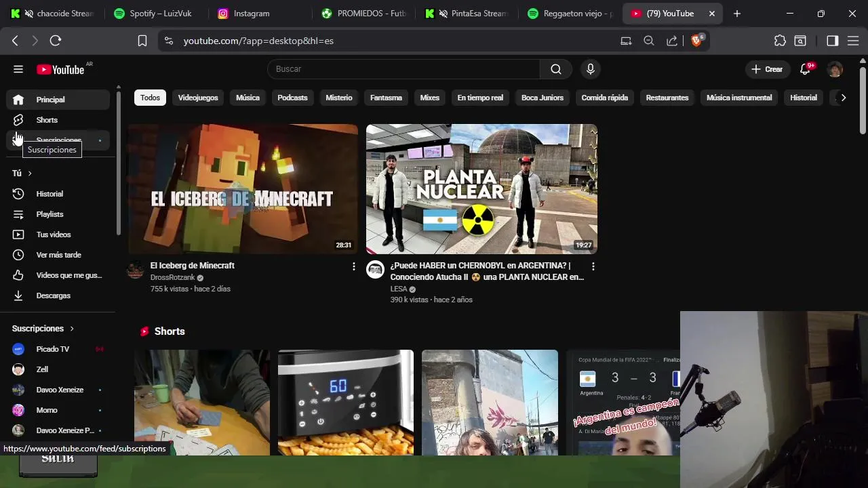Viewport: 868px width, 488px height.
Task: Open the Momo subscription channel
Action: 58,410
